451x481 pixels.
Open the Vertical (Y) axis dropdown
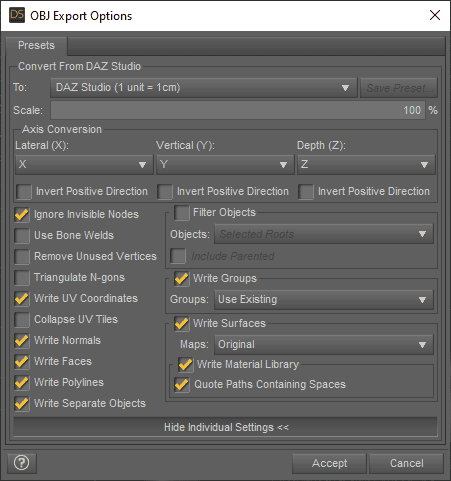(225, 164)
